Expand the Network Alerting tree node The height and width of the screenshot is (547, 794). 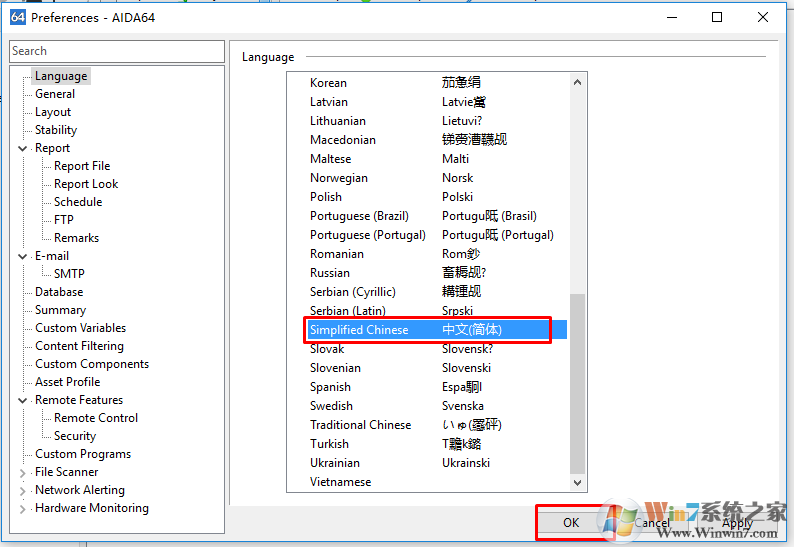click(x=22, y=491)
